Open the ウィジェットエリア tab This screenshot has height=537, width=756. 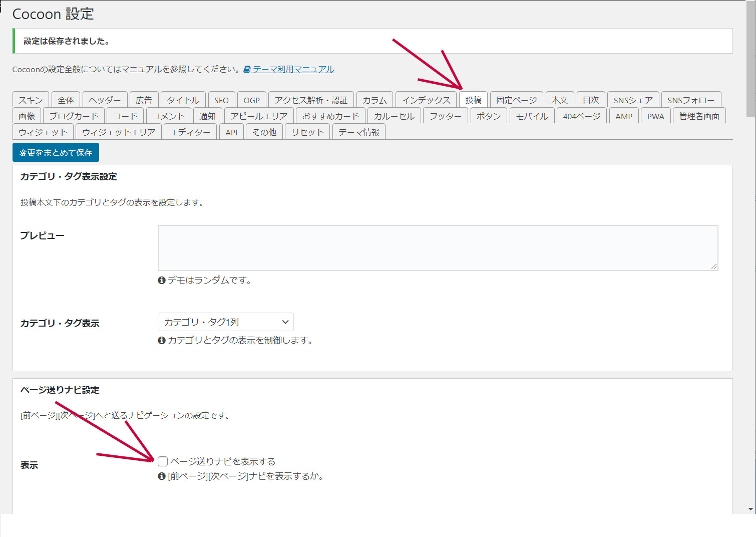click(x=119, y=132)
